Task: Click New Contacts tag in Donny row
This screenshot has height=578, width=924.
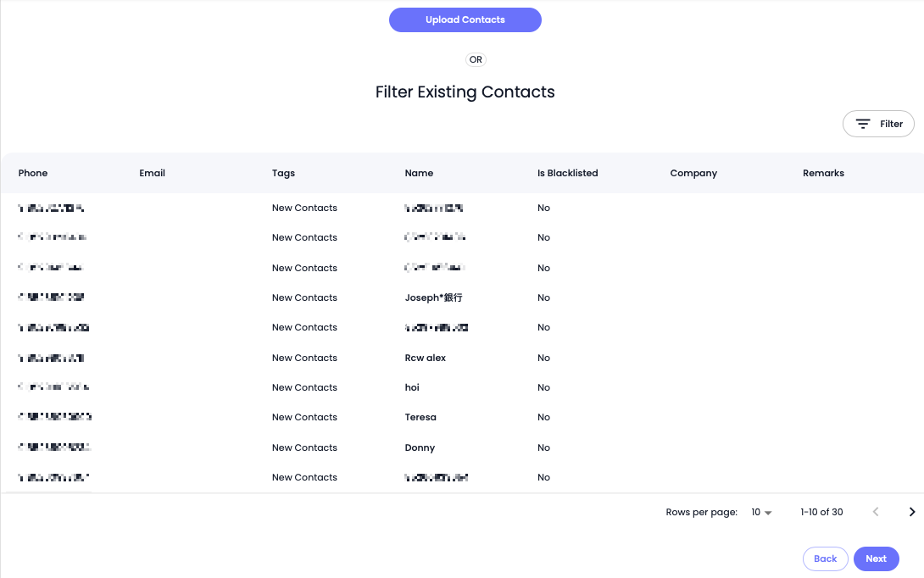Action: pyautogui.click(x=304, y=447)
